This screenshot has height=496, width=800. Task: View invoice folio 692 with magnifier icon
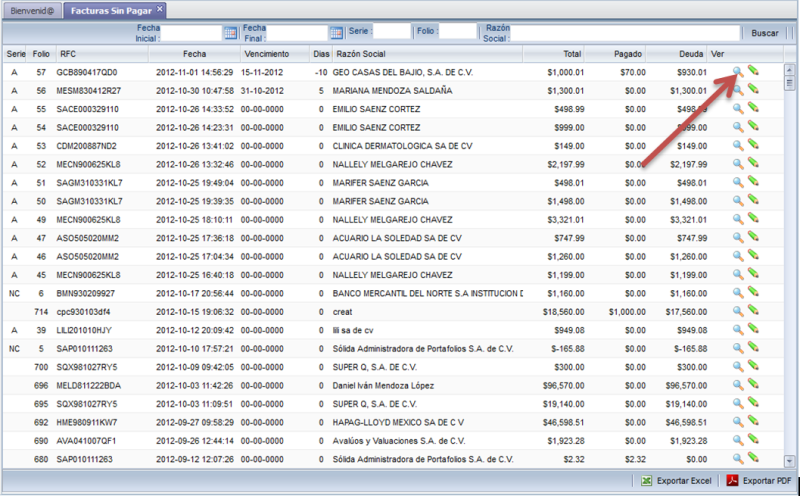tap(738, 422)
